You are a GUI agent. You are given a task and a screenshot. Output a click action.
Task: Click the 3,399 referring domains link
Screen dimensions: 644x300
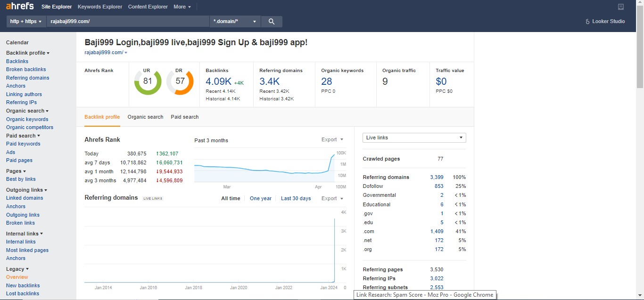[x=437, y=178]
